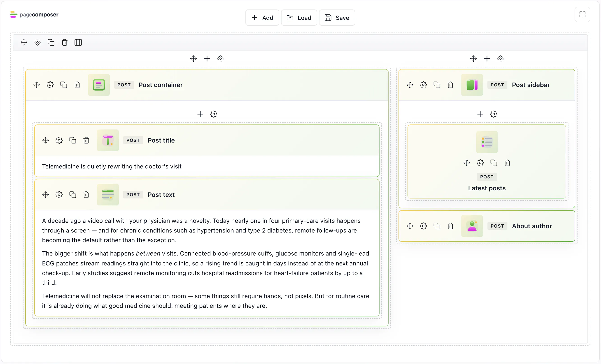Delete the Post container block
The width and height of the screenshot is (601, 364).
pos(77,85)
